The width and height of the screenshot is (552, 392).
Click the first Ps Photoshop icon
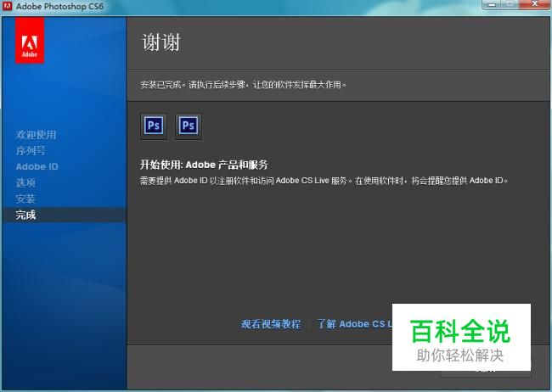point(154,126)
